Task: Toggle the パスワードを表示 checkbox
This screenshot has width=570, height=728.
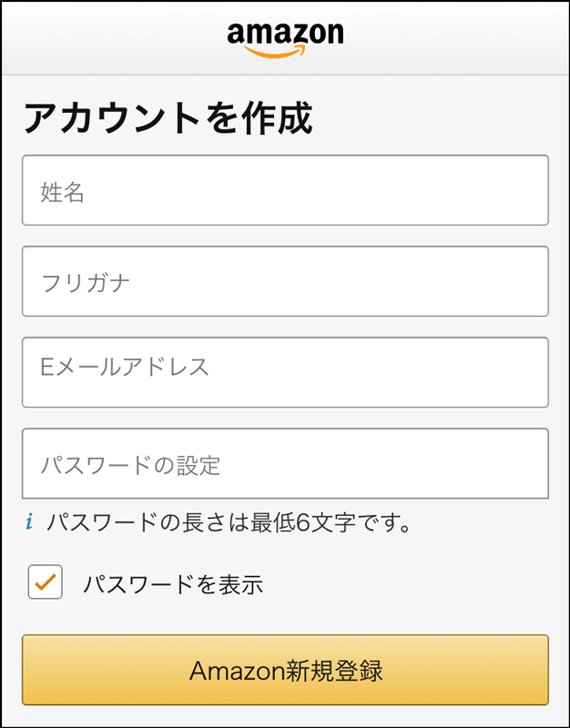Action: tap(46, 582)
